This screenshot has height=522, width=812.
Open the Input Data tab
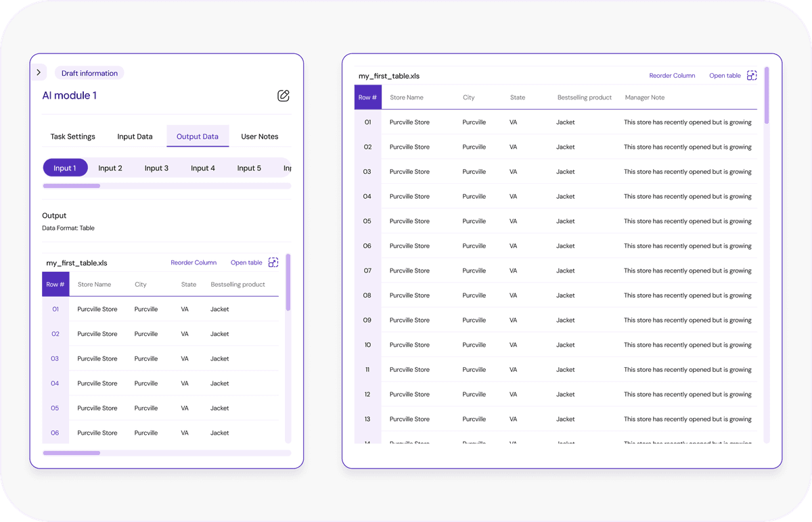point(135,137)
